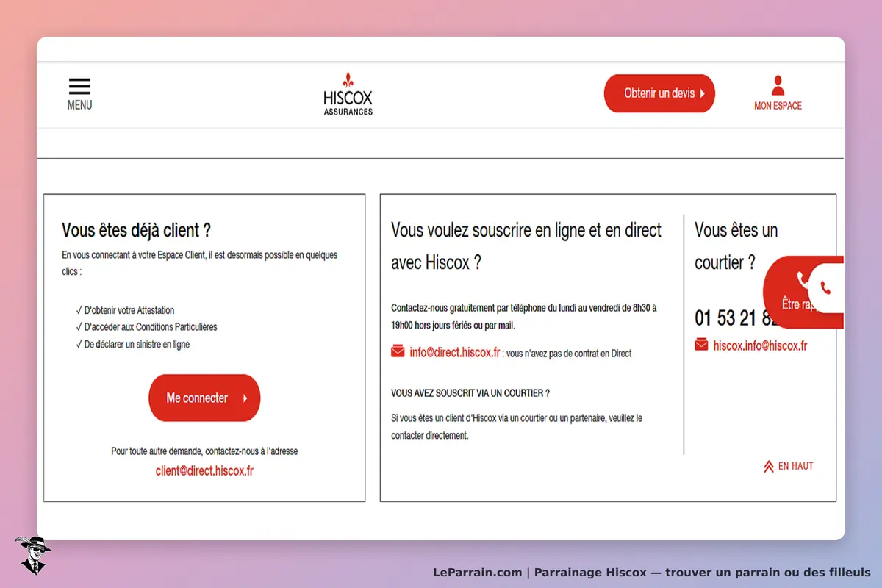Click envelope icon beside info@direct.hiscox.fr
Image resolution: width=882 pixels, height=588 pixels.
398,351
